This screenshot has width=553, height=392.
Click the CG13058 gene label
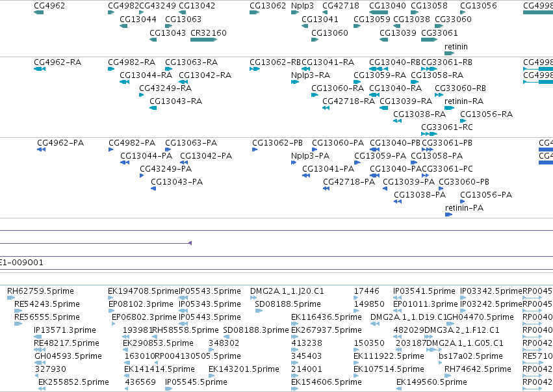pos(430,6)
